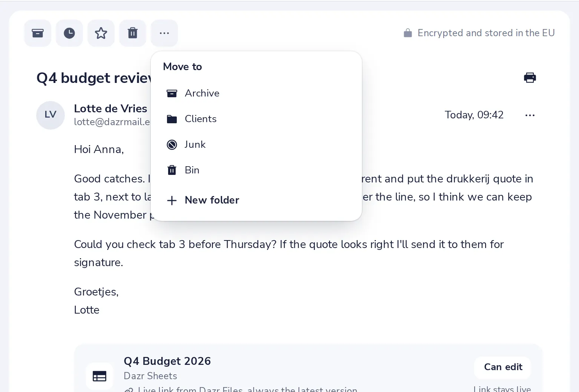579x392 pixels.
Task: Click sender name Lotte de Vries
Action: point(110,109)
